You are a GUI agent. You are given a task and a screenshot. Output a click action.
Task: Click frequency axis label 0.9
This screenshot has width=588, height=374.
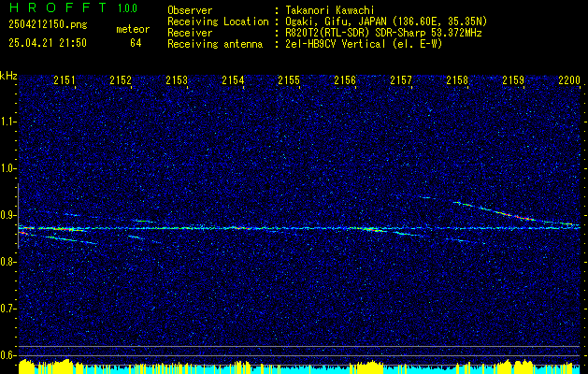coord(7,215)
